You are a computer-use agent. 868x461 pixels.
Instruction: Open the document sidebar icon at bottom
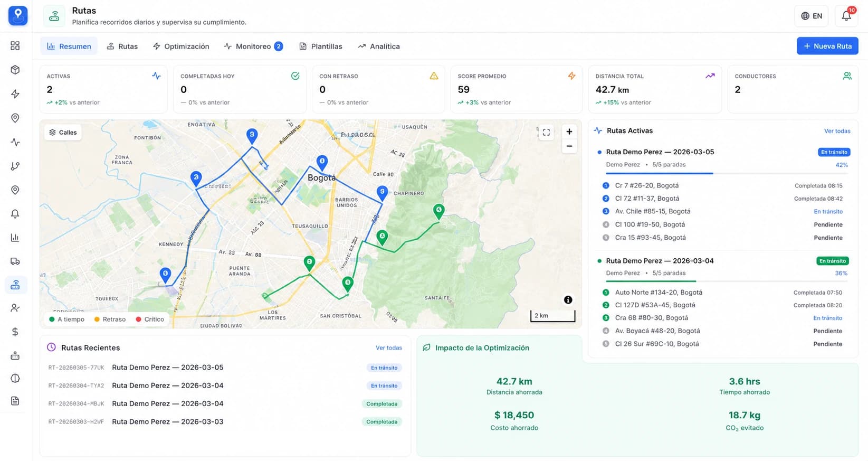[x=15, y=401]
